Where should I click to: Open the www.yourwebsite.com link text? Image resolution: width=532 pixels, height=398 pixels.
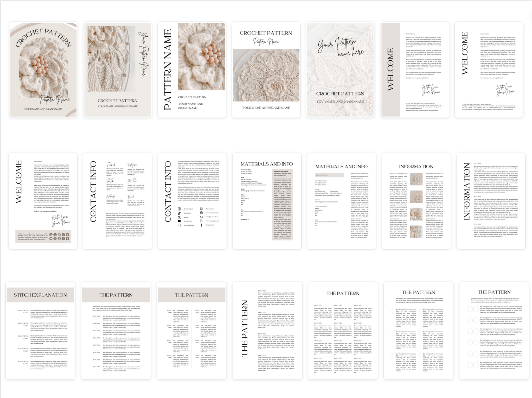[212, 213]
